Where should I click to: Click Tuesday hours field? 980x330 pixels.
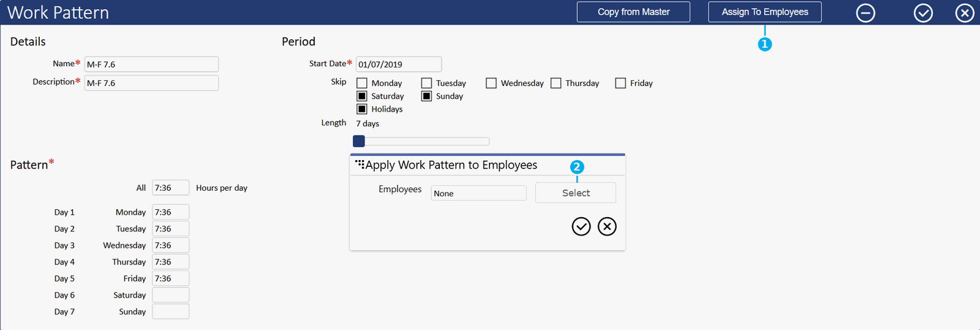(x=170, y=229)
